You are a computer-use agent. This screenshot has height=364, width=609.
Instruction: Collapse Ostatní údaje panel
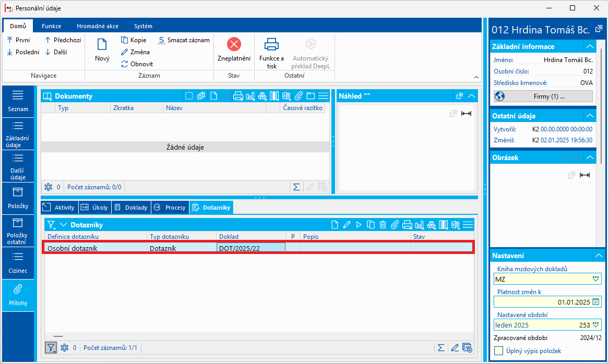coord(590,116)
